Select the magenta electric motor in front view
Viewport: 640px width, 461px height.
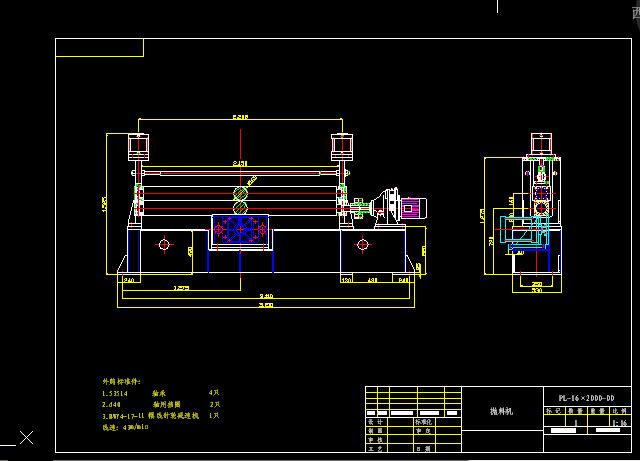point(413,208)
